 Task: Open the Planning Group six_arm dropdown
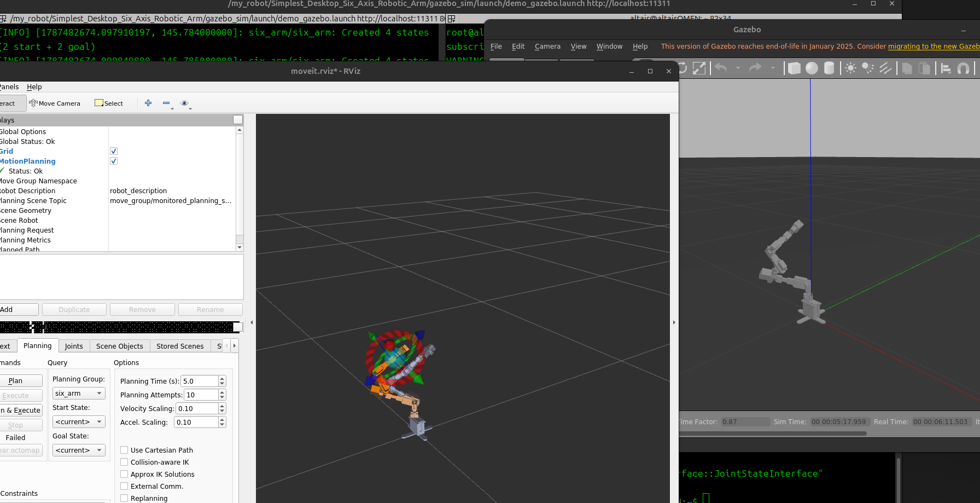(x=79, y=393)
